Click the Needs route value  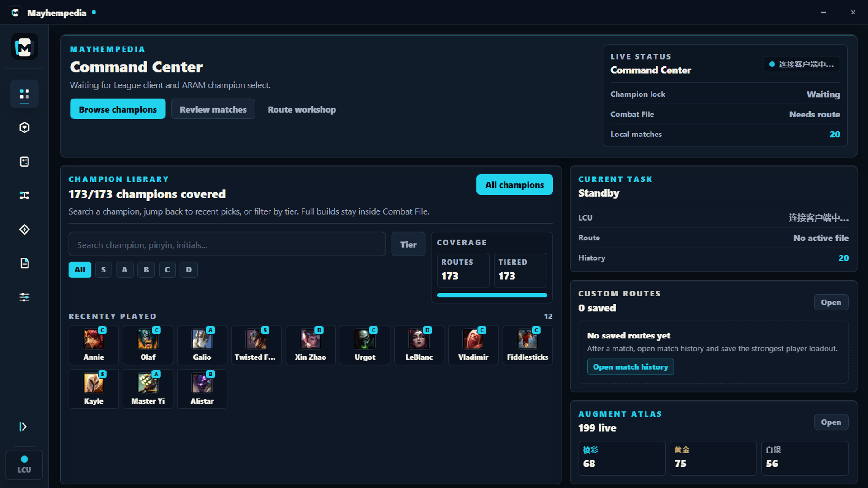tap(814, 114)
